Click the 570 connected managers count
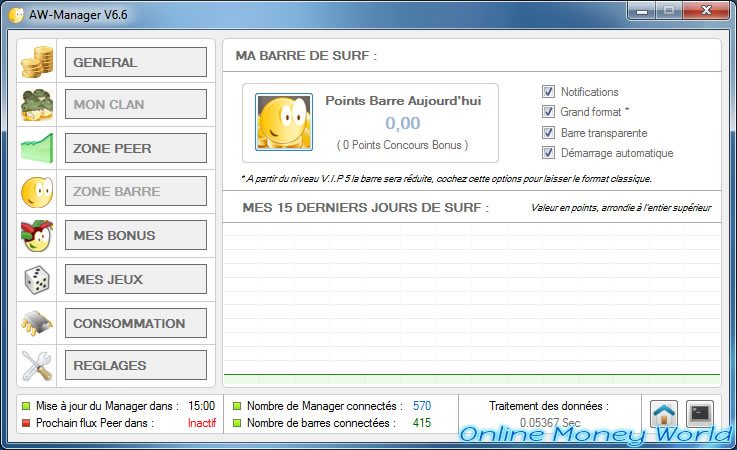Viewport: 737px width, 450px height. [x=422, y=405]
